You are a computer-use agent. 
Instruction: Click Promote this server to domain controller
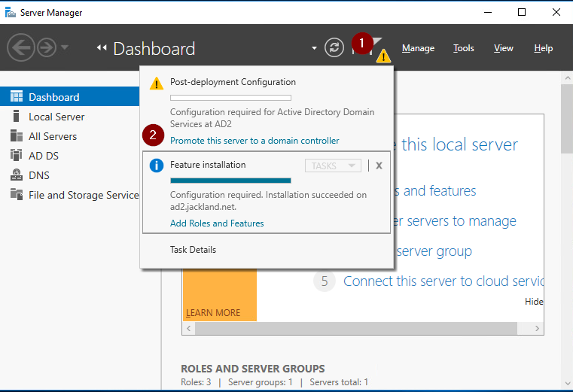coord(254,141)
